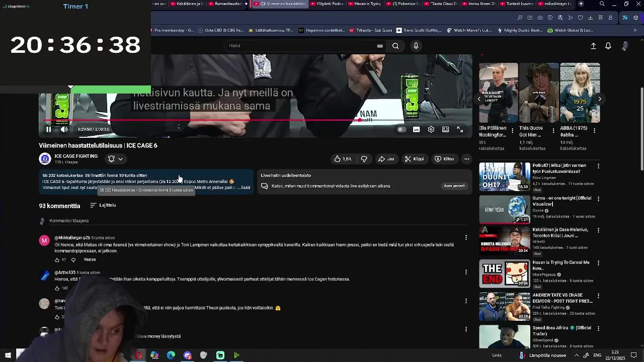644x362 pixels.
Task: Open the Gunna 'one of wun' video thumbnail
Action: [505, 209]
